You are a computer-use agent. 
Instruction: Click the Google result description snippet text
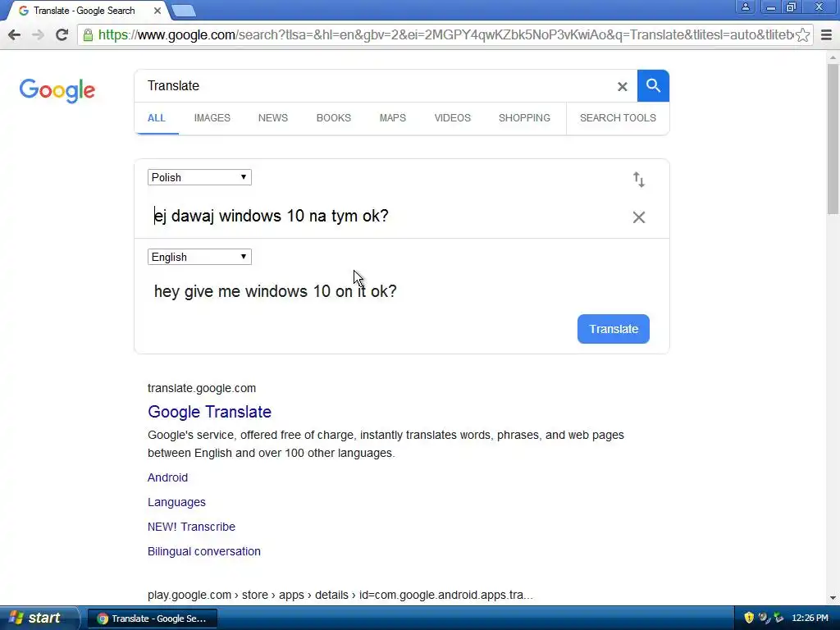[386, 444]
